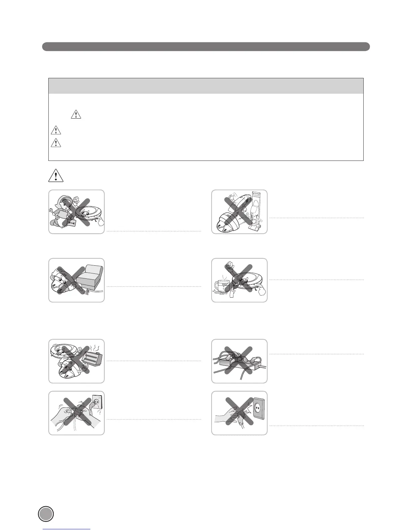This screenshot has height=532, width=411.
Task: Click the dotted line beside the wrench illustration
Action: pyautogui.click(x=154, y=231)
